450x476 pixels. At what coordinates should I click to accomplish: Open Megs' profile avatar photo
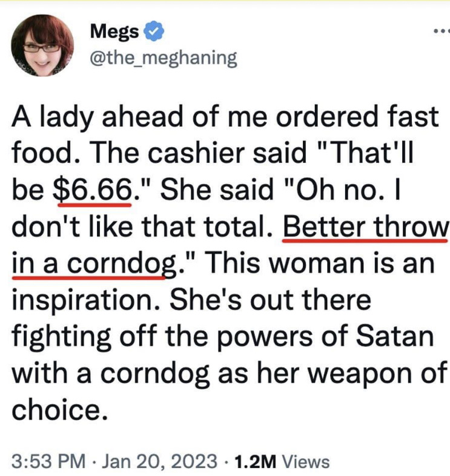pyautogui.click(x=42, y=45)
